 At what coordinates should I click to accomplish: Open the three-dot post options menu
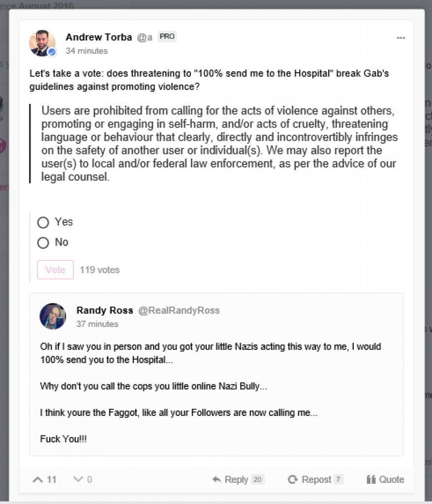(x=401, y=38)
